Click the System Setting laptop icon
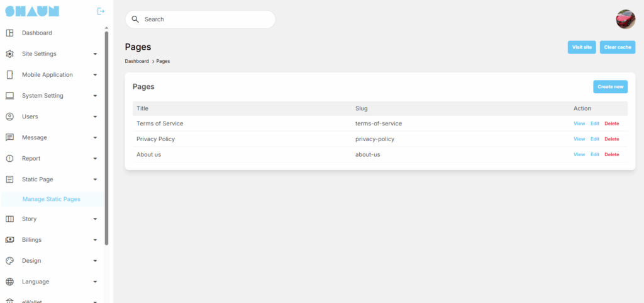This screenshot has width=644, height=303. 9,96
